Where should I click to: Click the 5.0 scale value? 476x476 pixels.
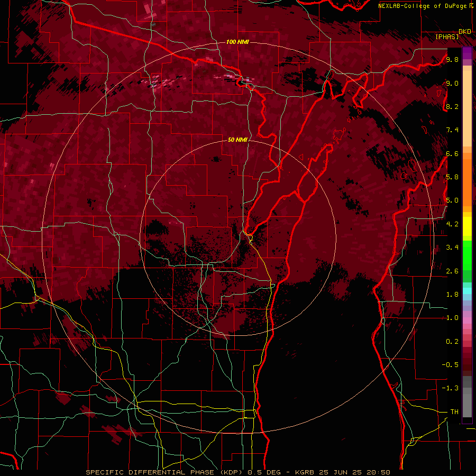(x=452, y=200)
